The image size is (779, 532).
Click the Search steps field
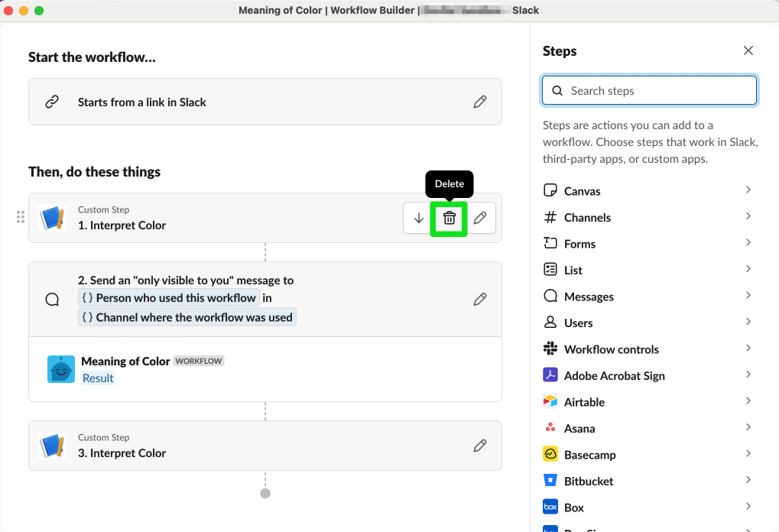[x=649, y=90]
